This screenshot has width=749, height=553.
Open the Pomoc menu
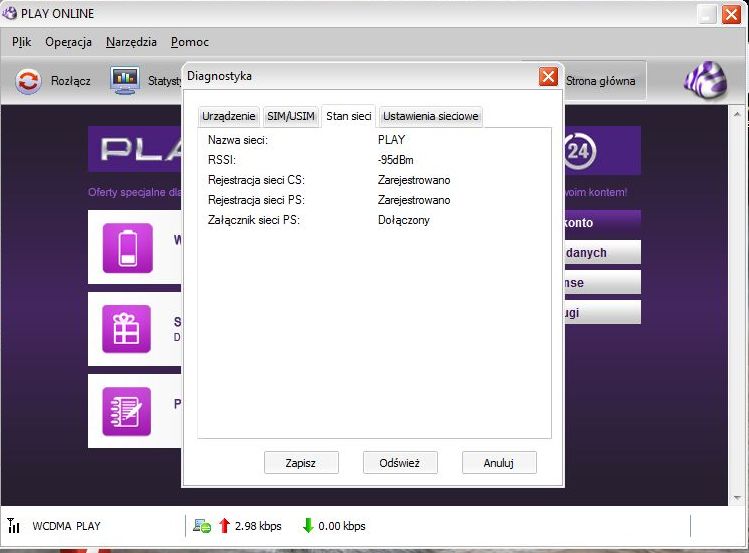pyautogui.click(x=189, y=42)
